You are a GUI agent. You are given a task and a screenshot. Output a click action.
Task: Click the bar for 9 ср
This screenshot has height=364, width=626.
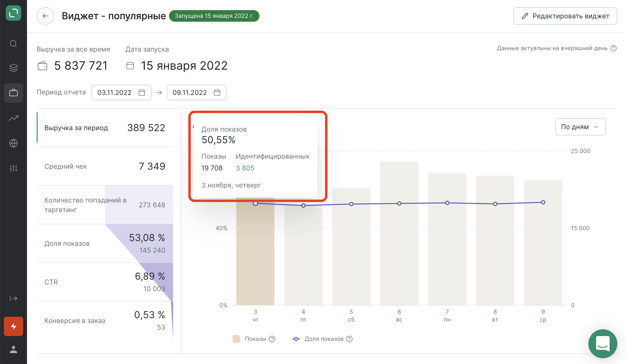[543, 242]
